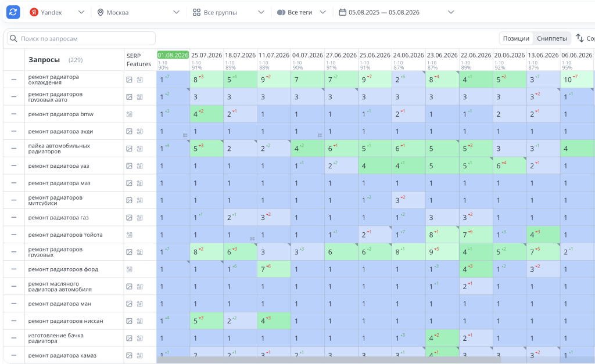Click second SERP icon for ремонт радиатора газ
The width and height of the screenshot is (595, 364).
[139, 218]
